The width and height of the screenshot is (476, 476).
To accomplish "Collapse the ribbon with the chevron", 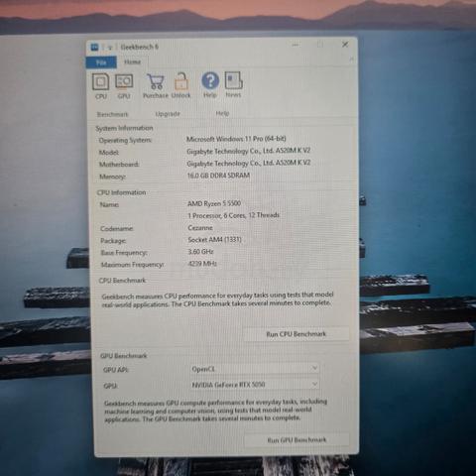I will coord(351,59).
